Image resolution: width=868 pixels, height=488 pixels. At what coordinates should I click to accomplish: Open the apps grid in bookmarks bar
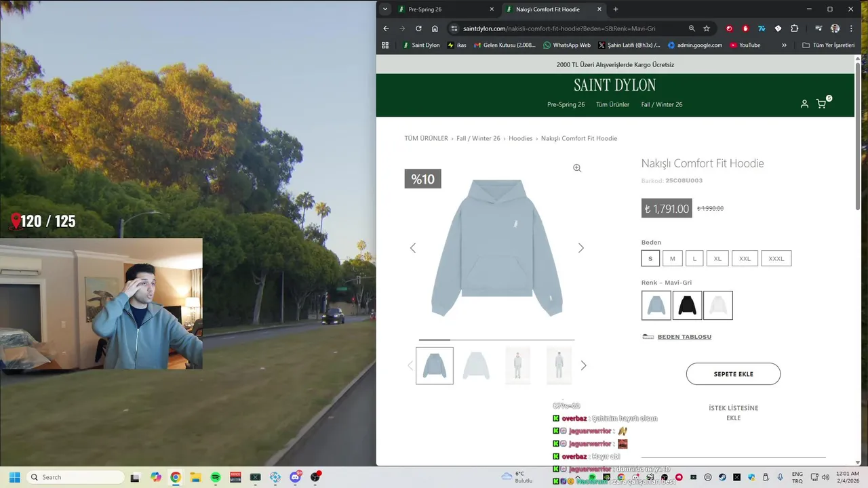point(385,45)
